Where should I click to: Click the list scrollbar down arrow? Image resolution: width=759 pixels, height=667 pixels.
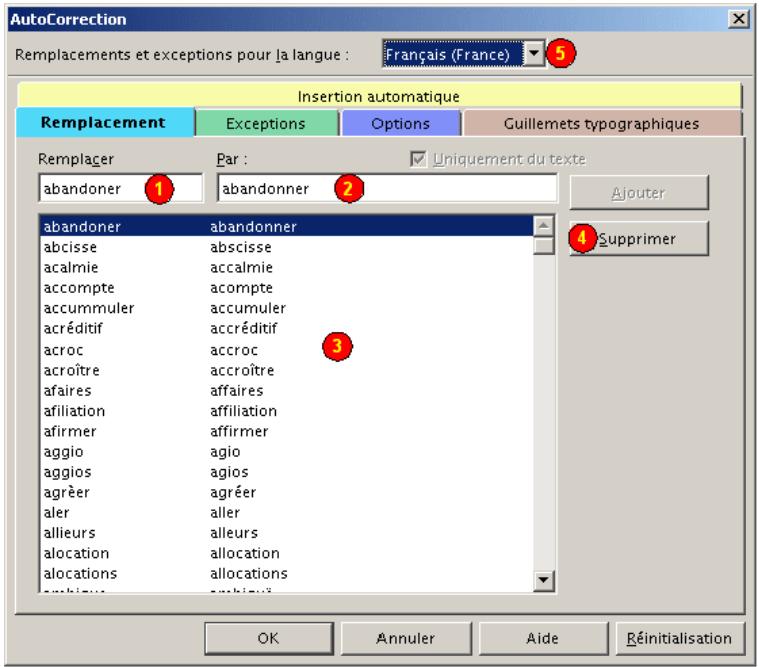pyautogui.click(x=544, y=580)
